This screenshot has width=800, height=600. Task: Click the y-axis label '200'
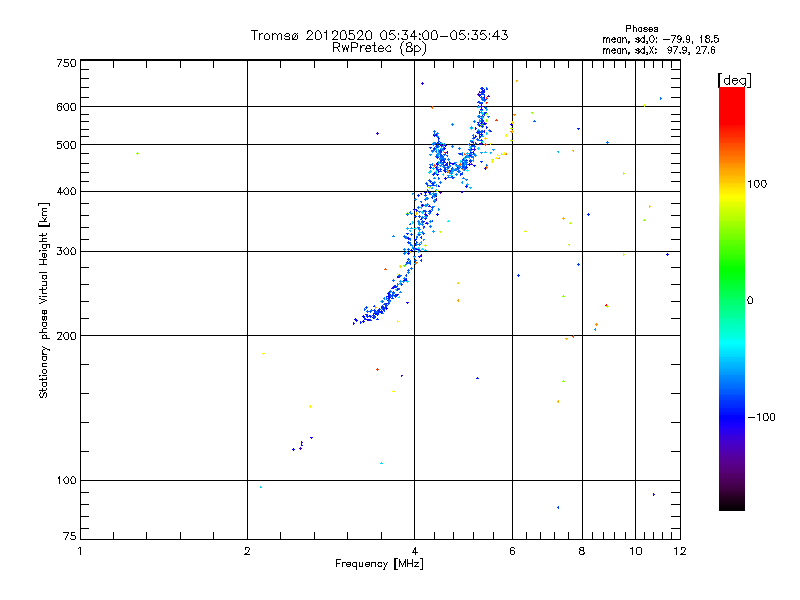(66, 336)
